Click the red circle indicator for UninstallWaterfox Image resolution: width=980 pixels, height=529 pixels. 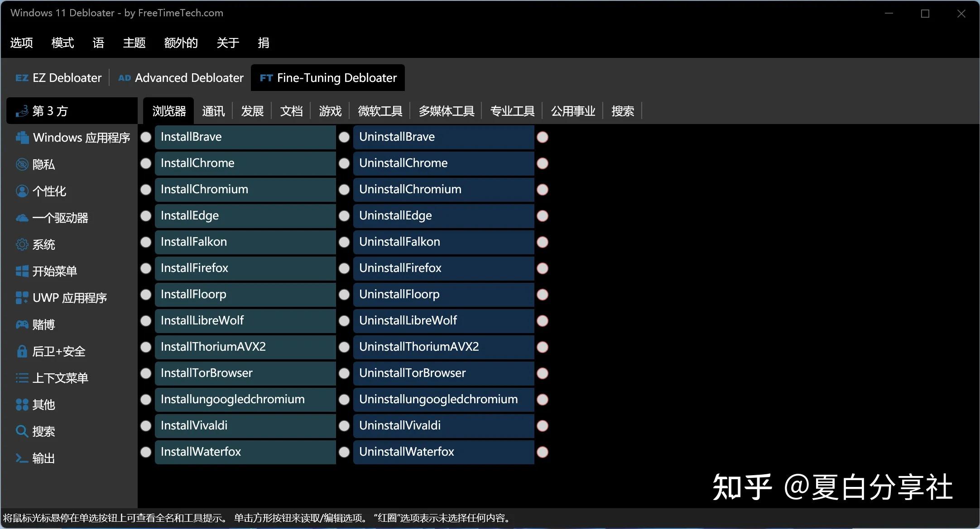click(543, 452)
